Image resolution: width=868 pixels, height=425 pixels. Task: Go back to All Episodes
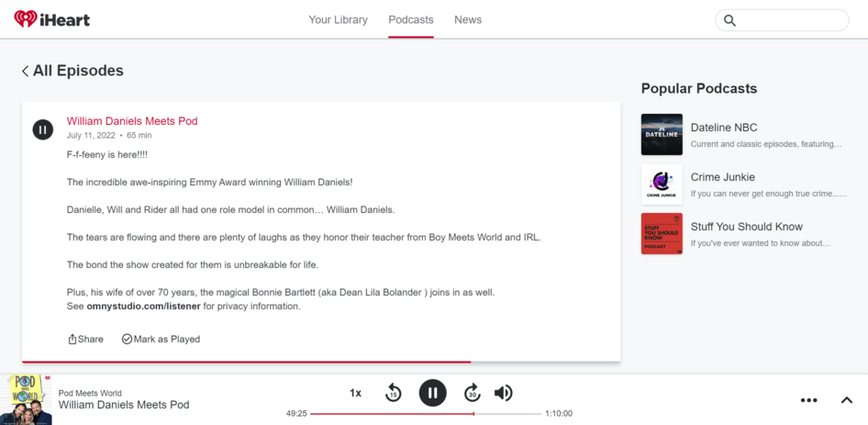click(x=72, y=71)
